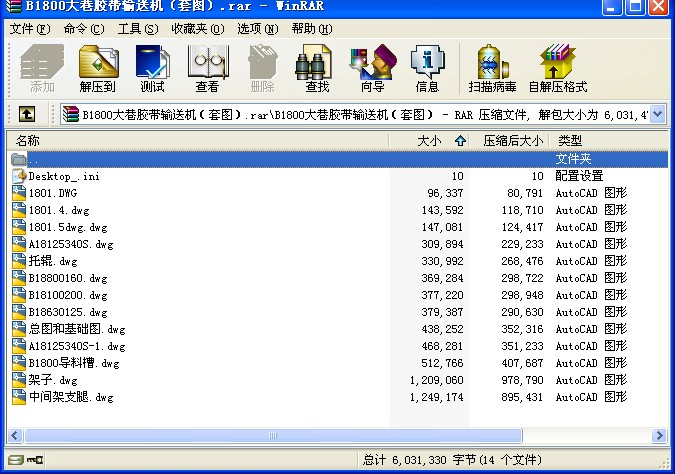Image resolution: width=675 pixels, height=474 pixels.
Task: Click the Test (测试) archive icon
Action: coord(152,68)
